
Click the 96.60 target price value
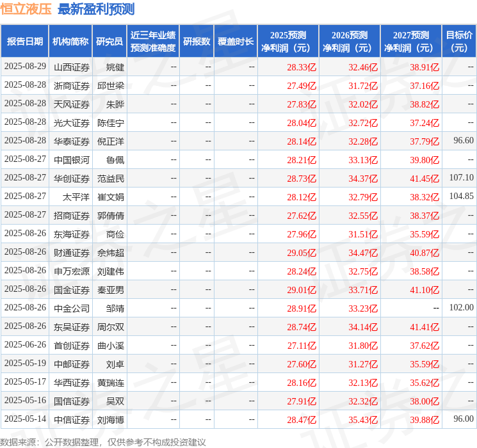pos(464,140)
